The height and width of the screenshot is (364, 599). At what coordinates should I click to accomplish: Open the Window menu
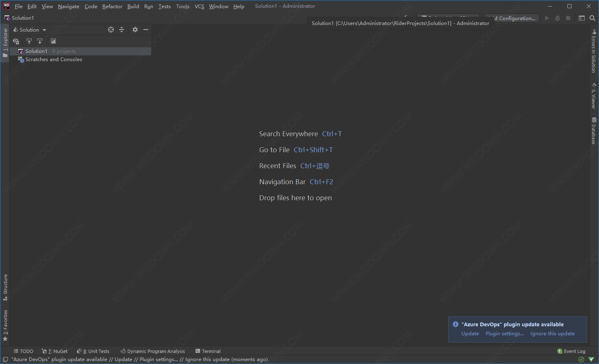pos(219,6)
